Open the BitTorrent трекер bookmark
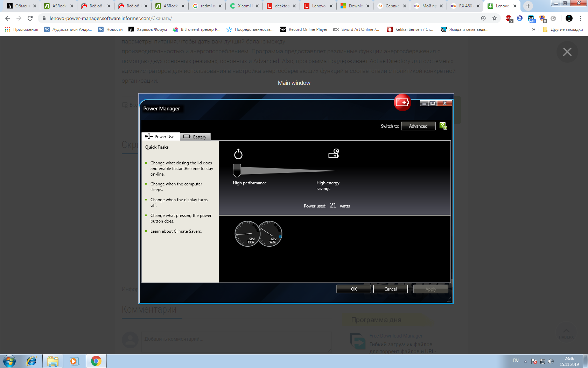 197,29
